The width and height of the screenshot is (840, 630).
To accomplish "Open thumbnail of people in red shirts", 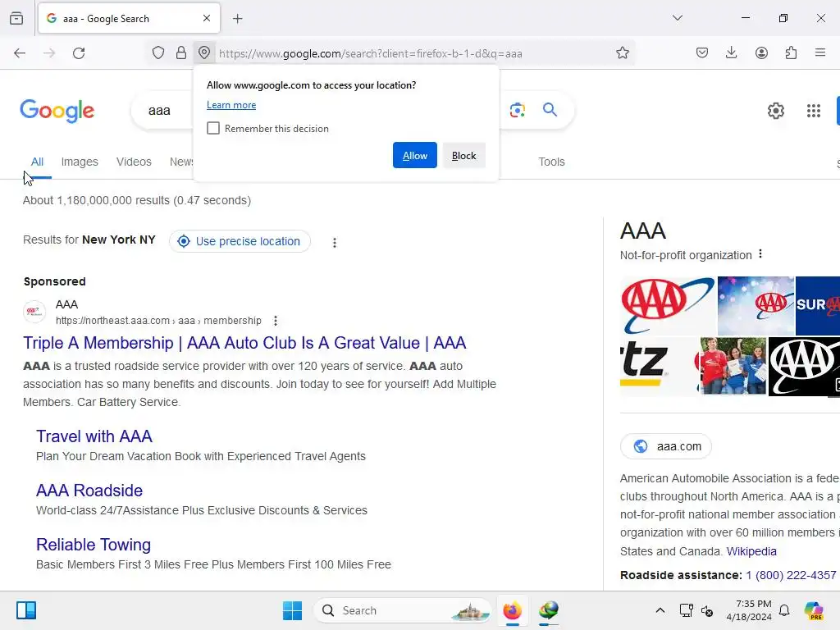I will (733, 366).
